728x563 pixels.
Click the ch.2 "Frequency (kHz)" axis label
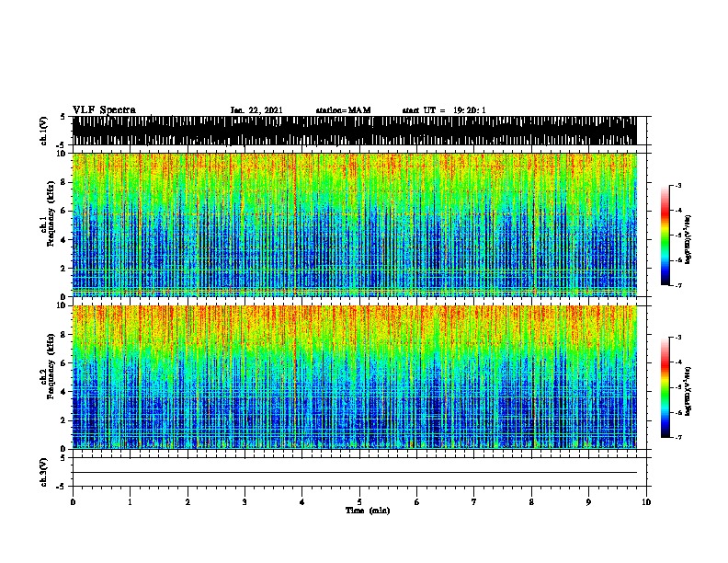[51, 366]
